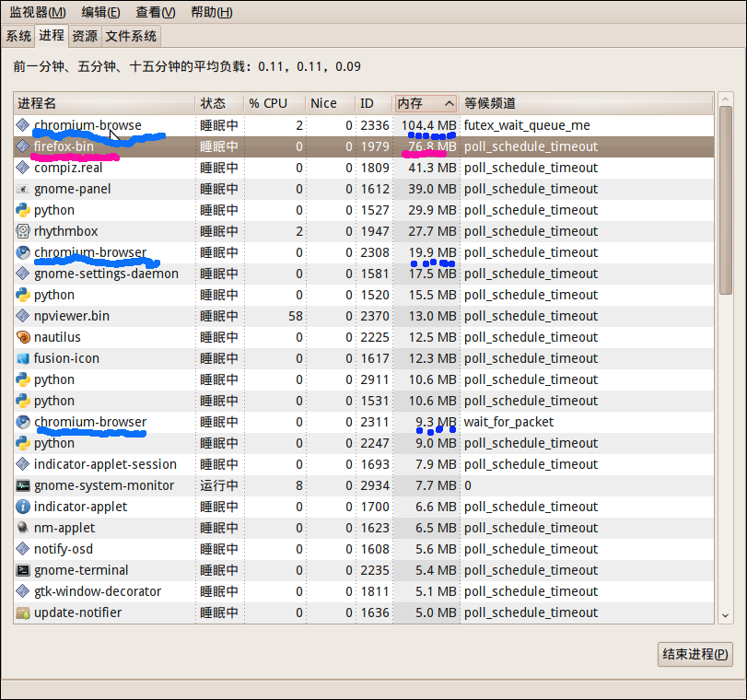Click the scrollbar up arrow
Screen dimensions: 747x700
click(x=725, y=99)
